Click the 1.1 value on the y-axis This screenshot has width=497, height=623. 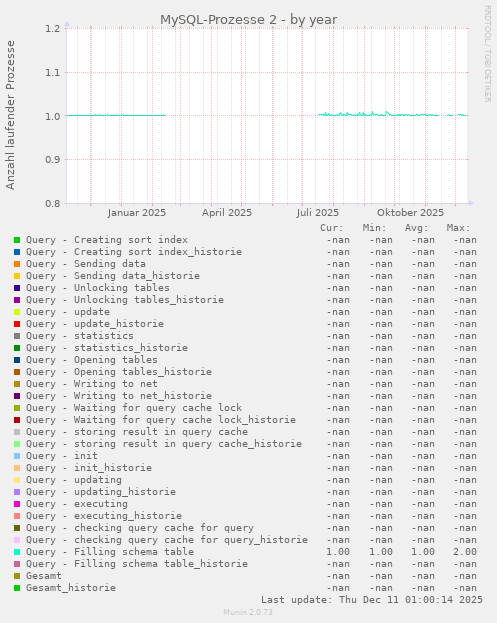(x=52, y=72)
